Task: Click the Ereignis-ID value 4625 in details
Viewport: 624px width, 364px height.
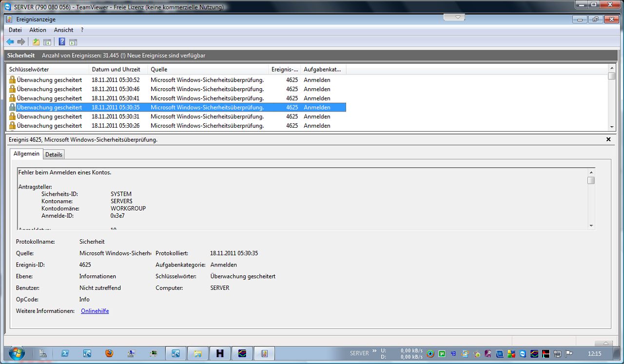Action: pos(85,265)
